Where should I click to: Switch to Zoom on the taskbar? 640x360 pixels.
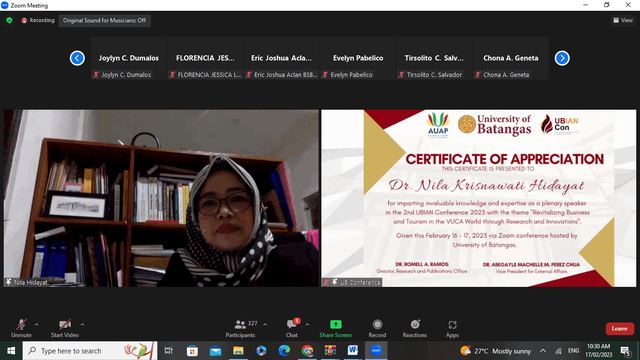pos(376,351)
